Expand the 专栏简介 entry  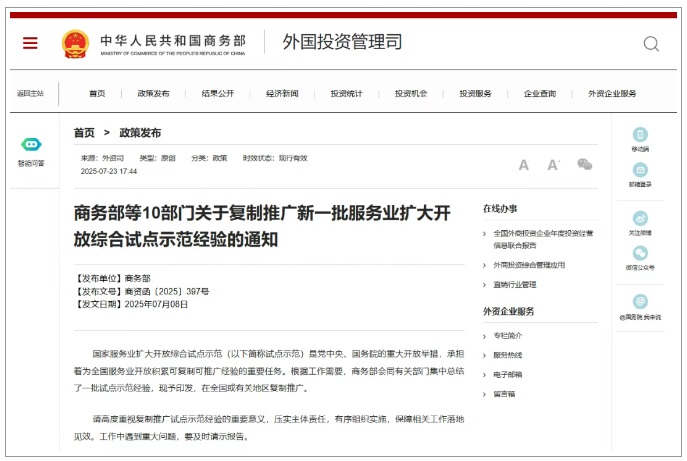click(x=508, y=335)
